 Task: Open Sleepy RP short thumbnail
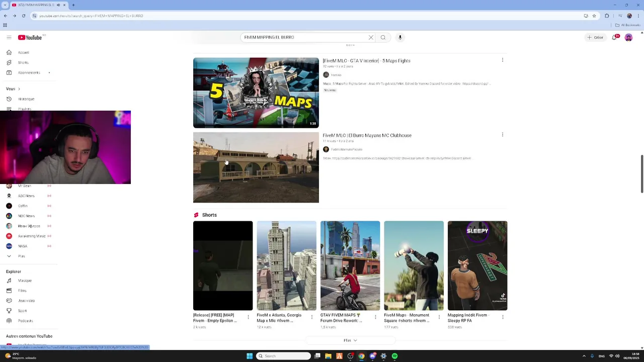(x=477, y=265)
